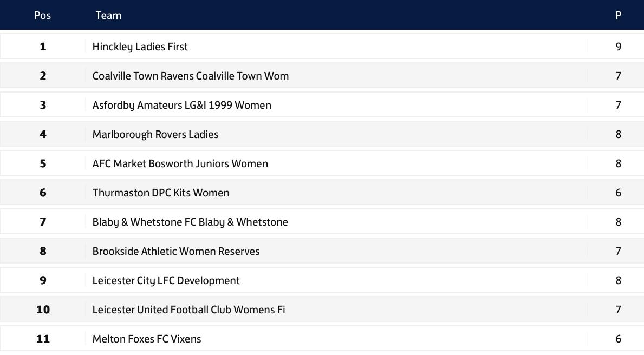Viewport: 644px width, 355px height.
Task: Select Thurmaston DPC Kits Women row
Action: click(160, 193)
